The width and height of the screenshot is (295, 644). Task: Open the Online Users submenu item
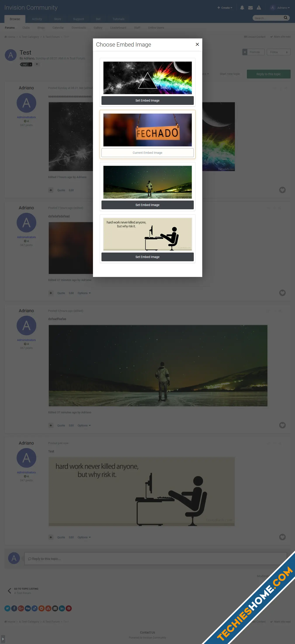click(156, 28)
